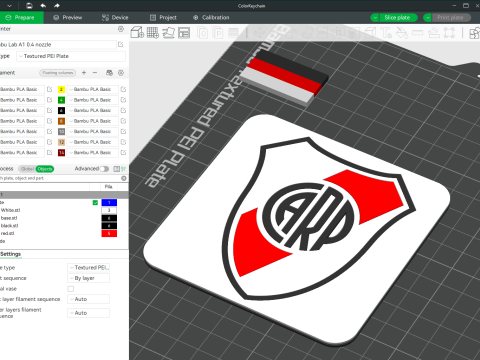This screenshot has height=360, width=480.
Task: Click the remove filament minus icon
Action: tap(95, 73)
